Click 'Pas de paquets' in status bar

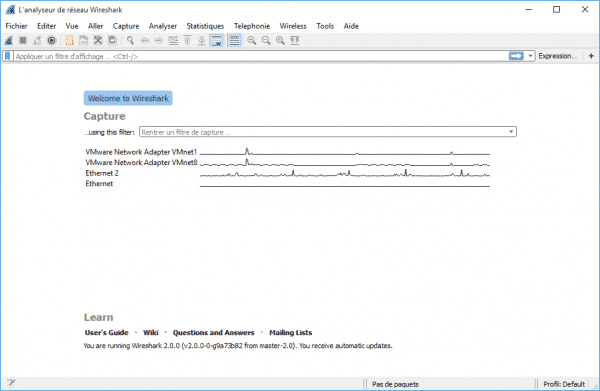point(395,384)
